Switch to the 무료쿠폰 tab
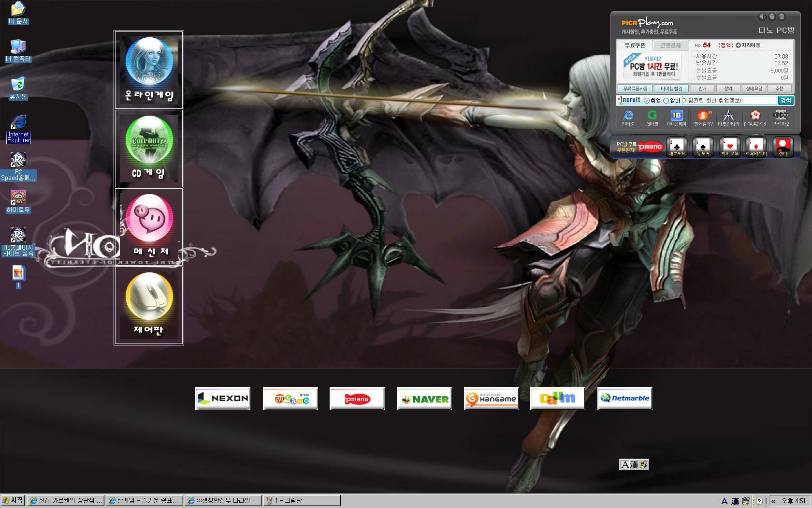Screen dimensions: 812x508 635,45
